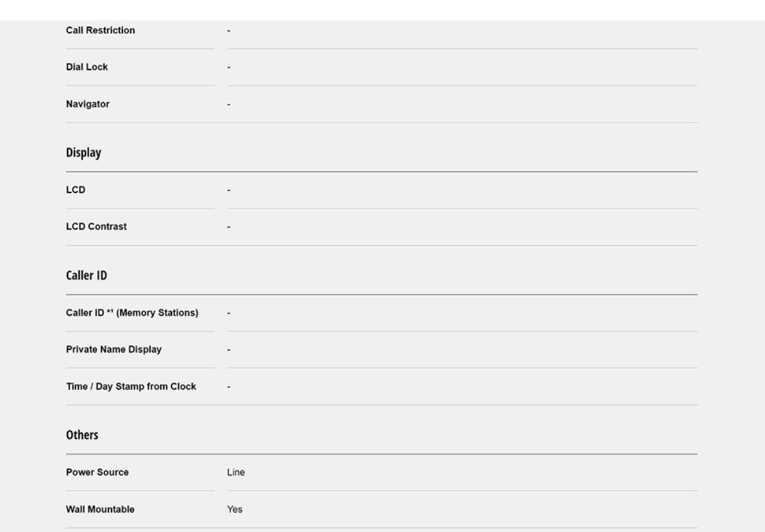
Task: Click the Power Source label
Action: (x=98, y=473)
